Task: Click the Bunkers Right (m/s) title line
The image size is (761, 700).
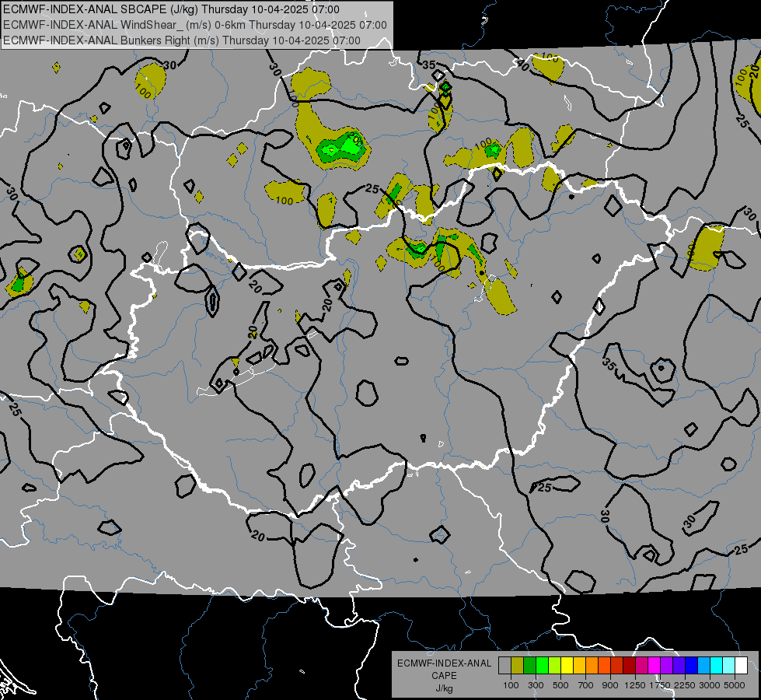Action: [x=182, y=40]
